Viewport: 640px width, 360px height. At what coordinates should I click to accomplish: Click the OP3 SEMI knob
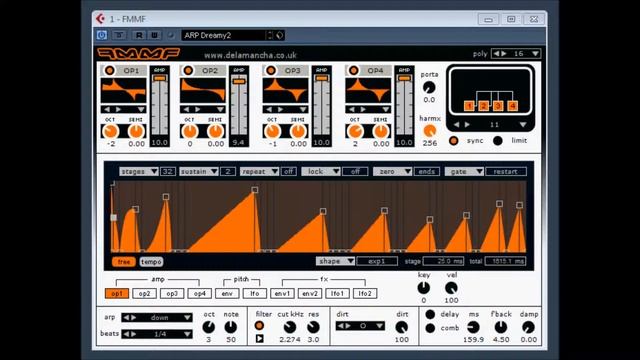click(298, 131)
